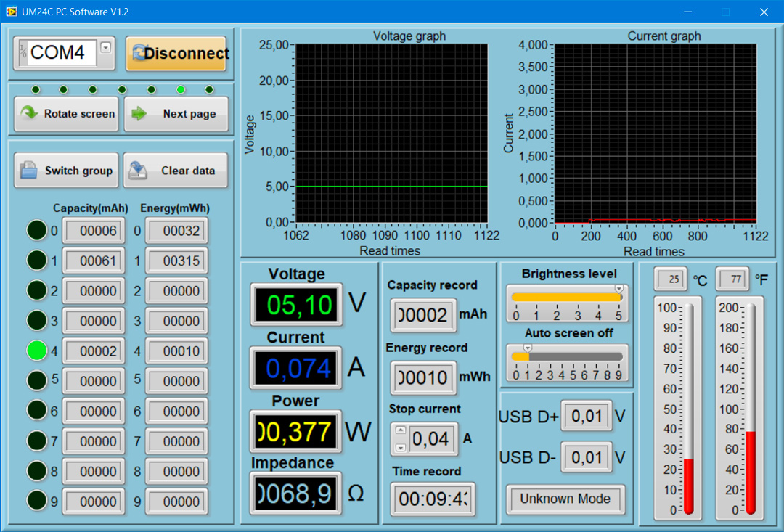The image size is (784, 532).
Task: Open the COM4 port dropdown arrow
Action: coord(106,48)
